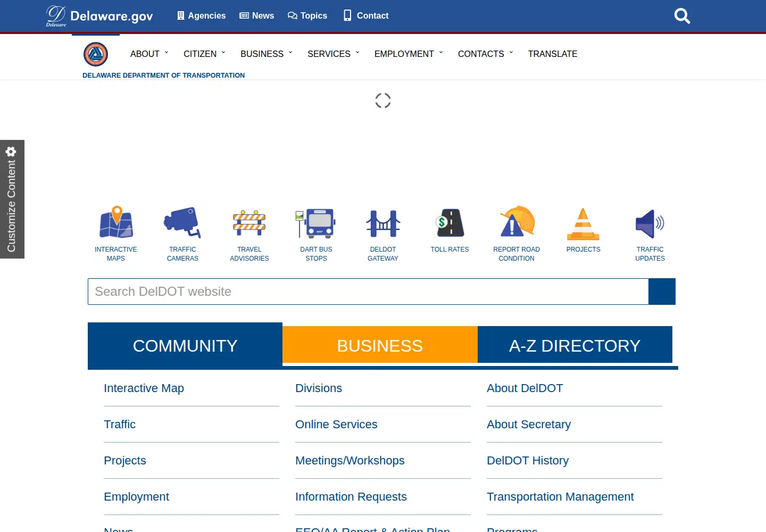Open the DelDOT History link

point(528,461)
